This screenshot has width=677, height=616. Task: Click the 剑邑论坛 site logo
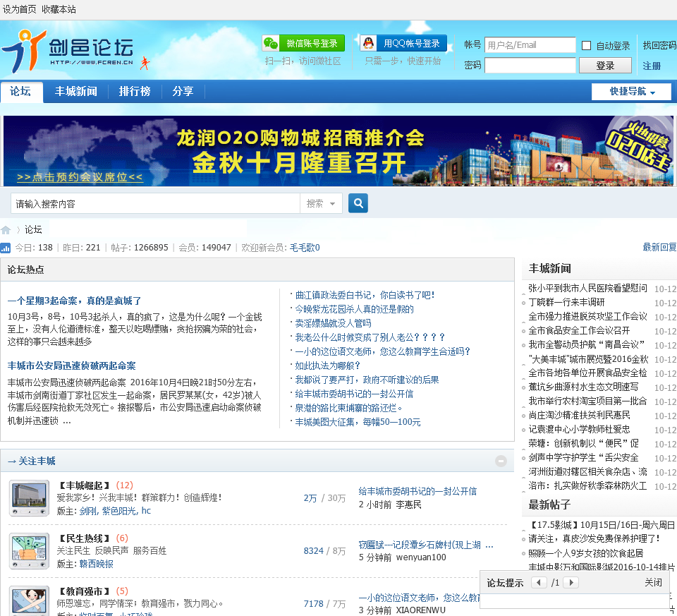click(x=68, y=52)
